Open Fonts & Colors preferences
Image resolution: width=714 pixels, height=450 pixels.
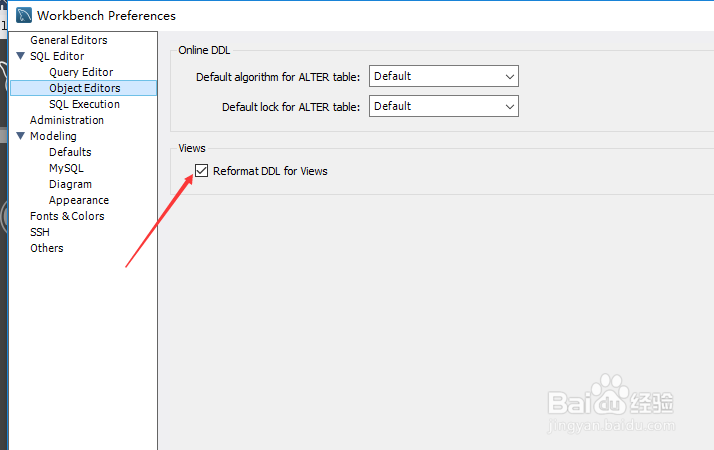[x=67, y=216]
